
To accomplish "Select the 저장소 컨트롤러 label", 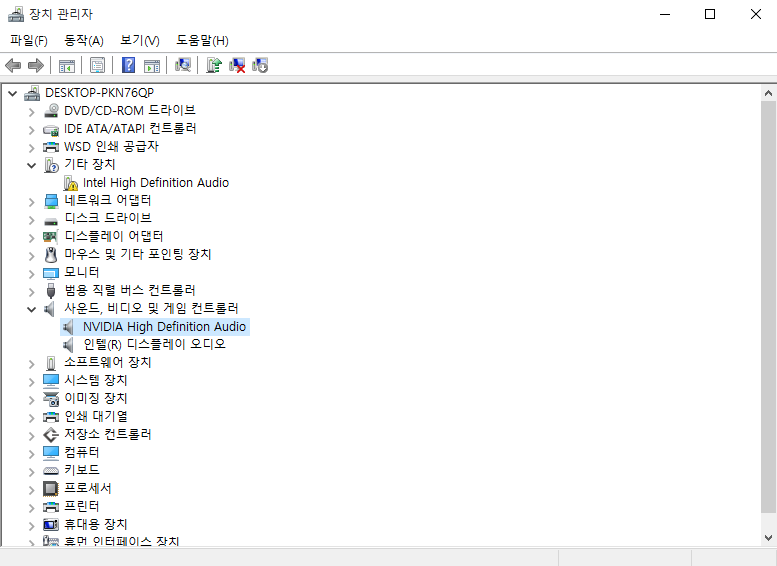I will click(108, 435).
